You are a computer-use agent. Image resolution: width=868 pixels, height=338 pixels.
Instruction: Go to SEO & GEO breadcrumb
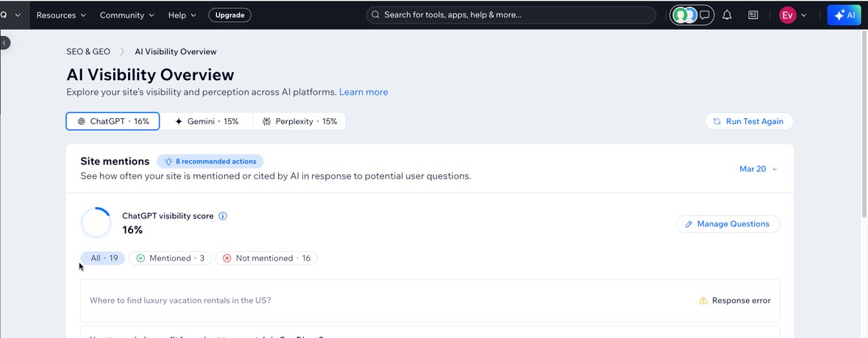coord(88,51)
